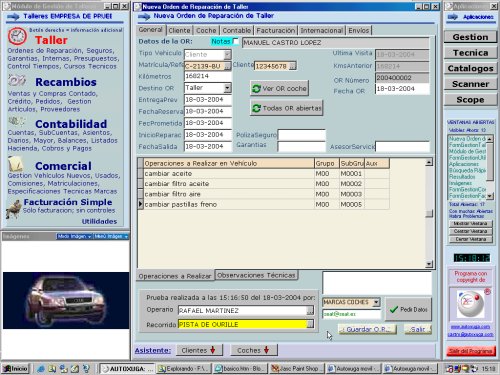Screen dimensions: 500x375
Task: Open the Explorando taskbar item
Action: click(184, 368)
